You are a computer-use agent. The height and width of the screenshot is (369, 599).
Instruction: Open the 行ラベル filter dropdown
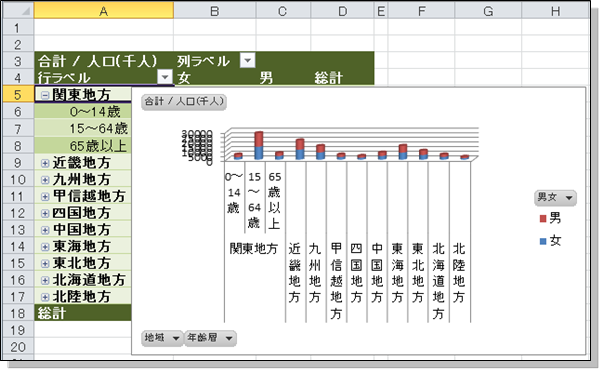165,77
